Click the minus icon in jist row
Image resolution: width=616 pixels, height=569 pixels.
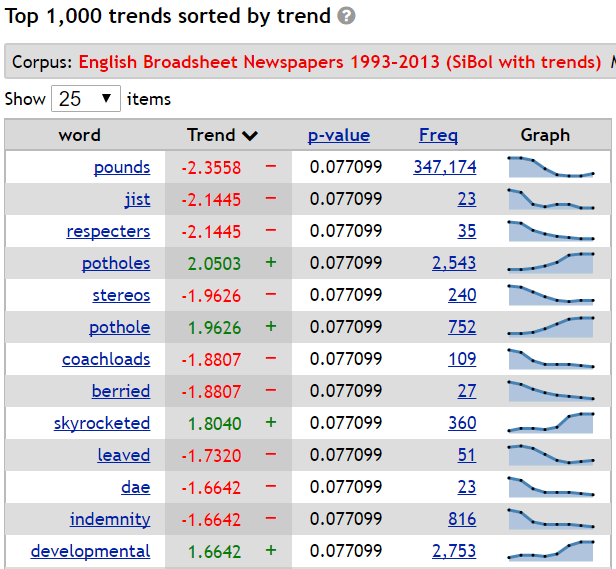270,199
